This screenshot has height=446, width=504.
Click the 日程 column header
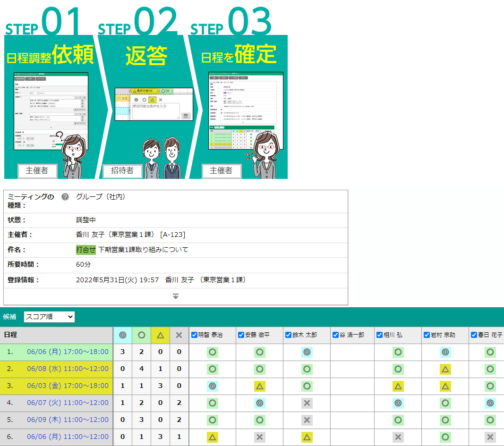click(x=11, y=335)
